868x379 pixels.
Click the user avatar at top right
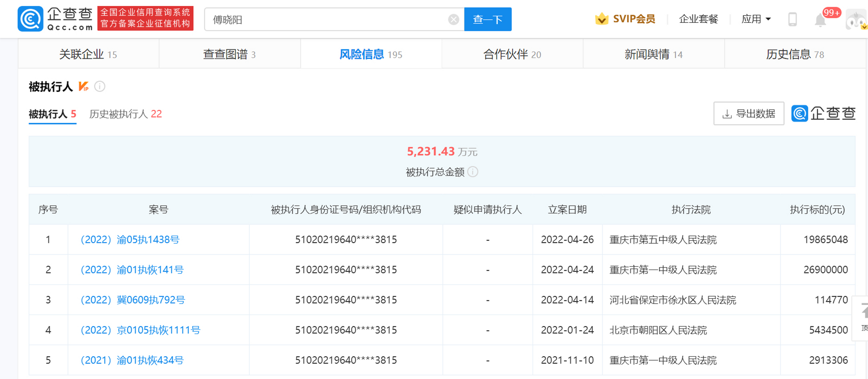855,19
